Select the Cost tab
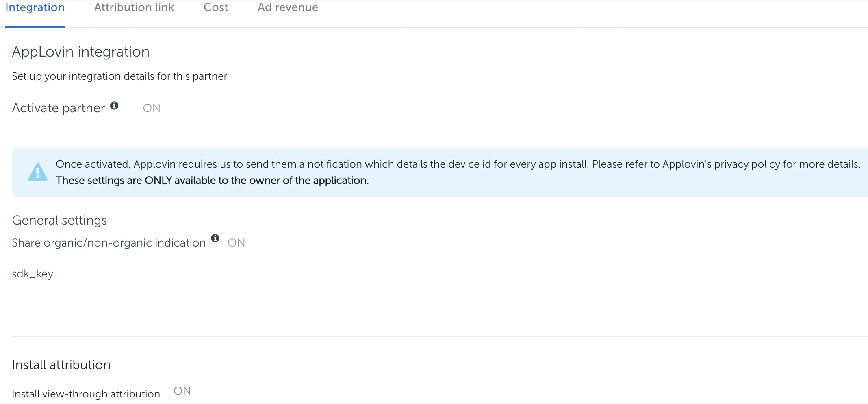 [x=216, y=7]
